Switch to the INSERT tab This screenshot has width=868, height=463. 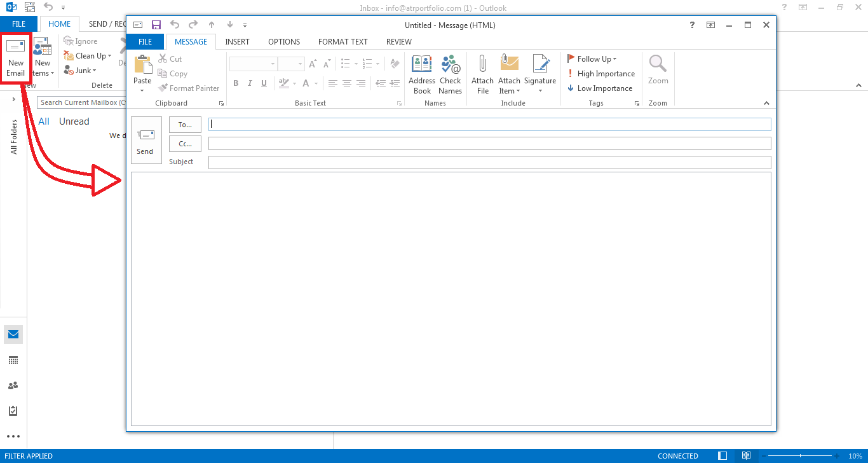point(237,41)
